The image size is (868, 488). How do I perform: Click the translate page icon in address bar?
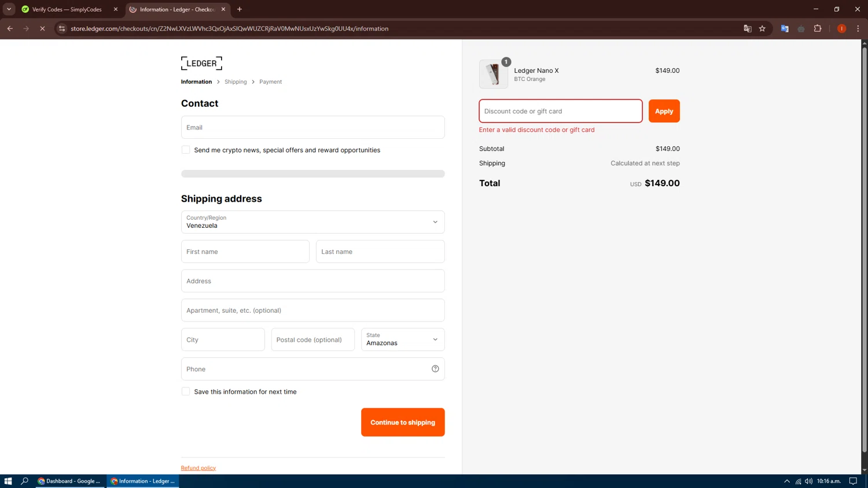click(748, 28)
